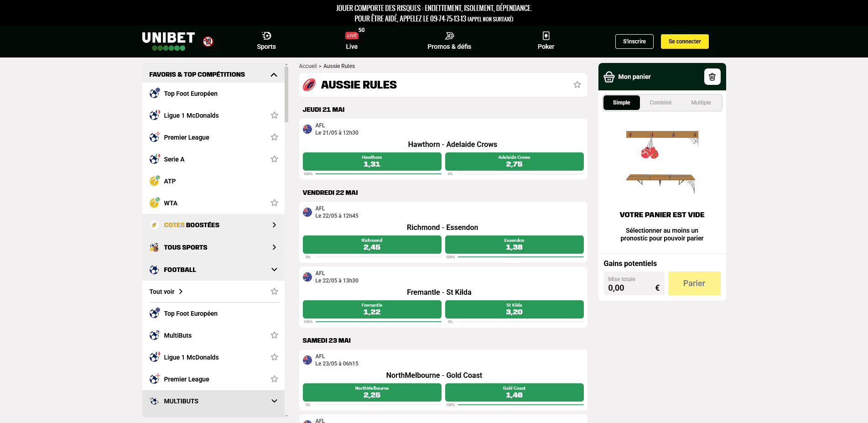Go to Accueil breadcrumb

click(x=307, y=66)
